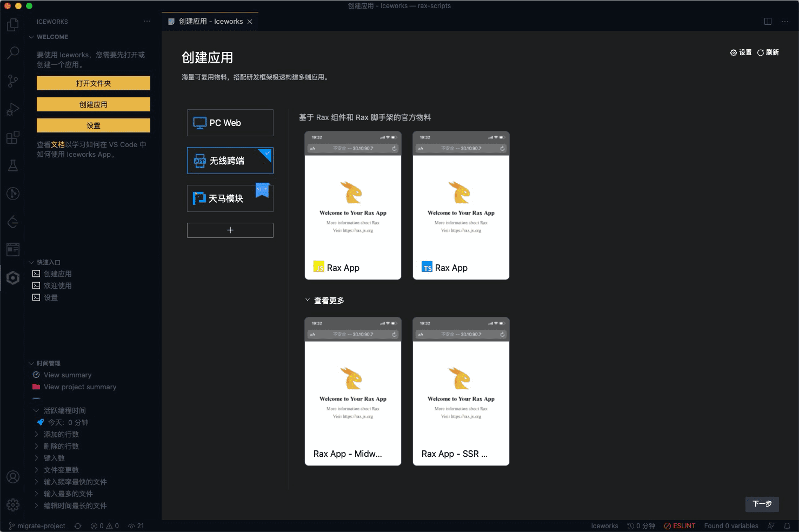This screenshot has width=799, height=532.
Task: Open 欢迎使用 in quick entry list
Action: point(58,285)
